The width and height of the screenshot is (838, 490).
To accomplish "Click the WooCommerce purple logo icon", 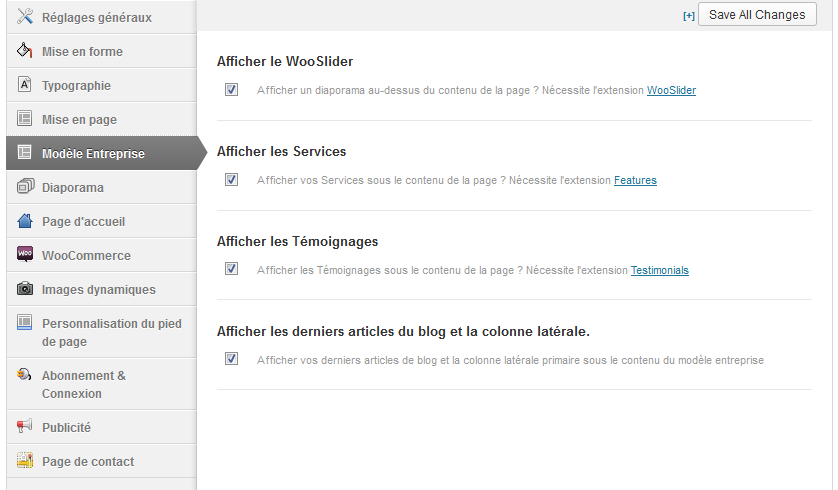I will [x=25, y=255].
